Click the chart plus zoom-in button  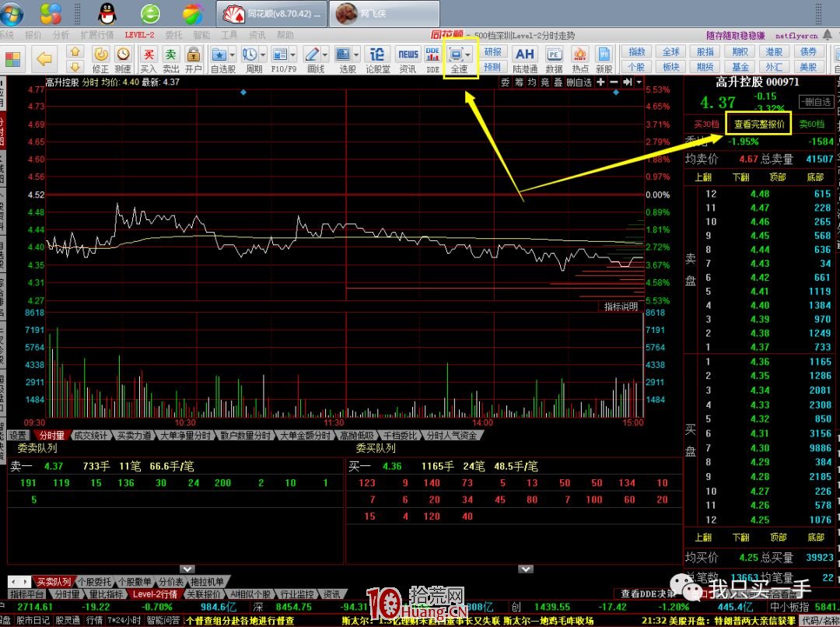[600, 82]
